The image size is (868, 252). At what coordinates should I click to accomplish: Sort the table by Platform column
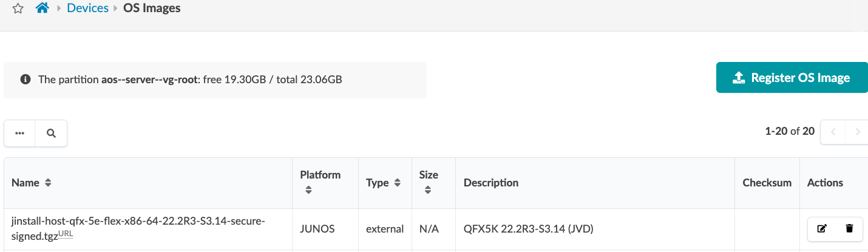tap(308, 190)
